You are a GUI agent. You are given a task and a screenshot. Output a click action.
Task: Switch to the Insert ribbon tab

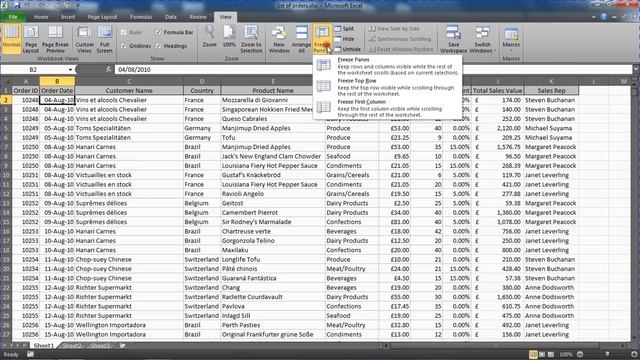[68, 17]
